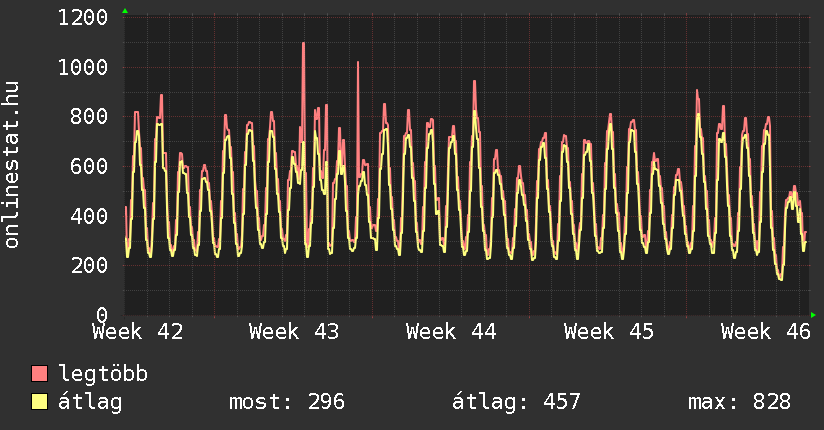Click the átlag legend label text
This screenshot has width=824, height=430.
coord(91,402)
